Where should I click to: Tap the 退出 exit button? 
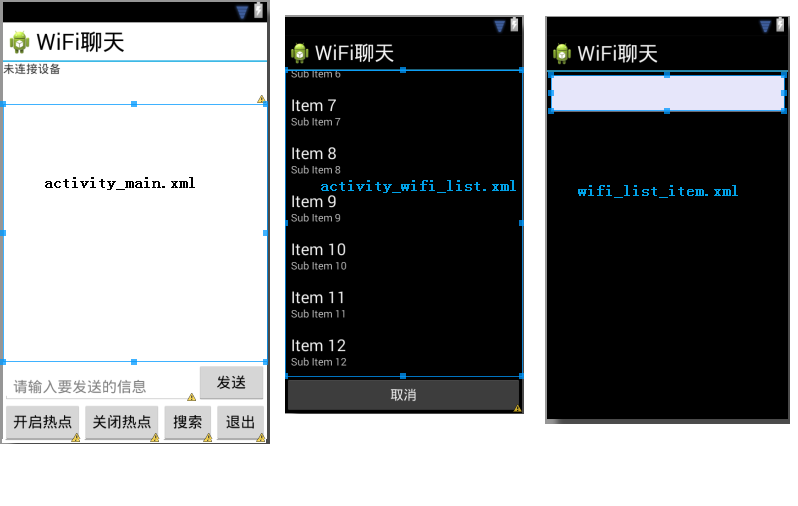240,422
